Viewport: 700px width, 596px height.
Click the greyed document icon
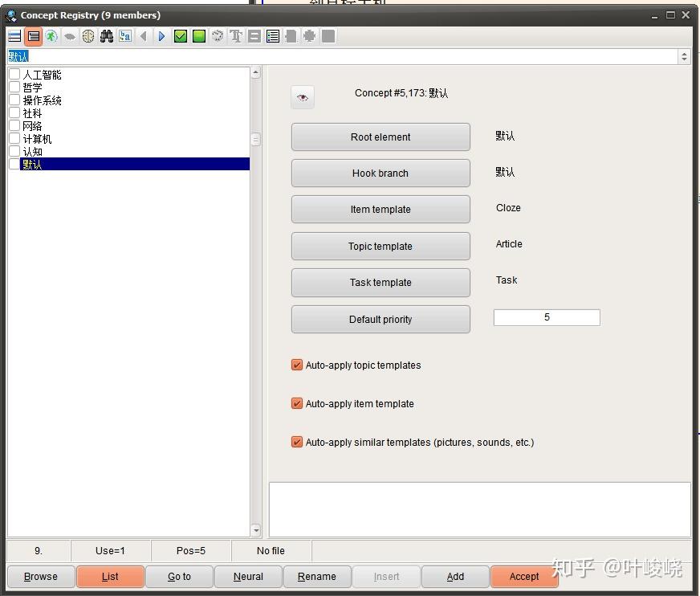point(291,36)
